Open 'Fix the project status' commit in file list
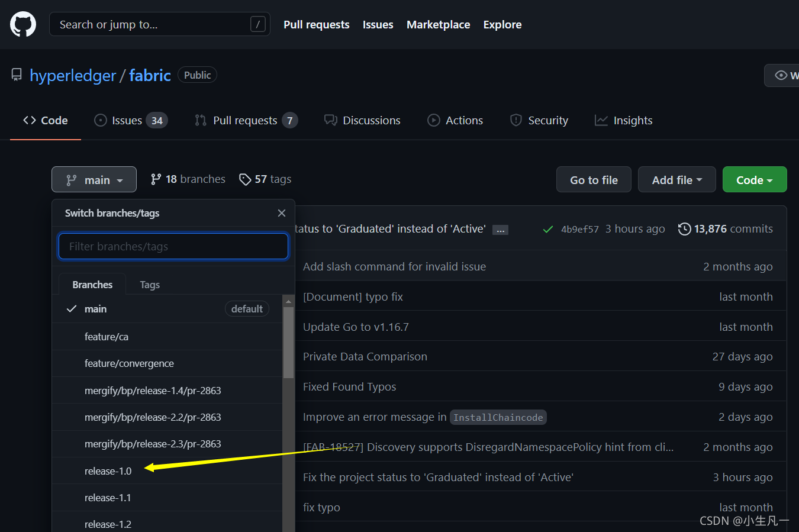799x532 pixels. click(x=438, y=477)
